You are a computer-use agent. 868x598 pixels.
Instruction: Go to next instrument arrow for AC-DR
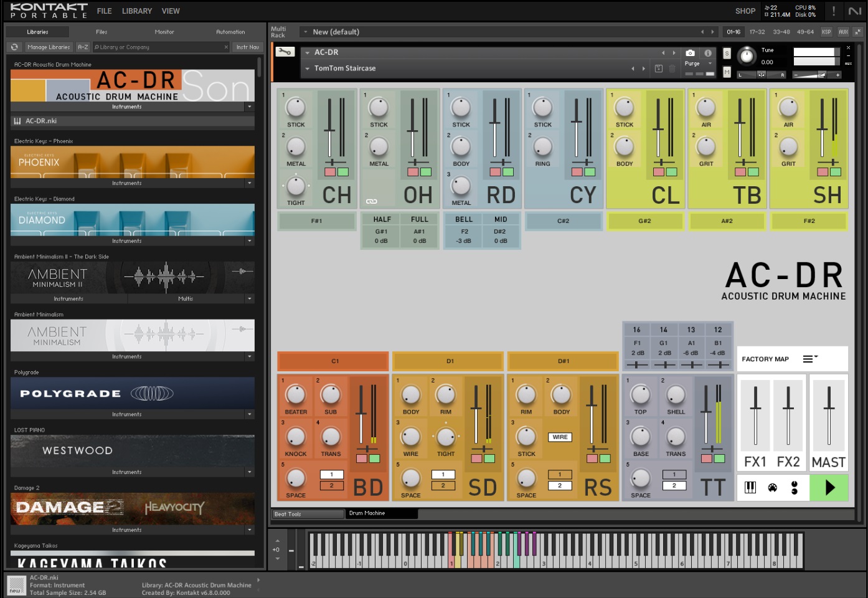pos(674,53)
